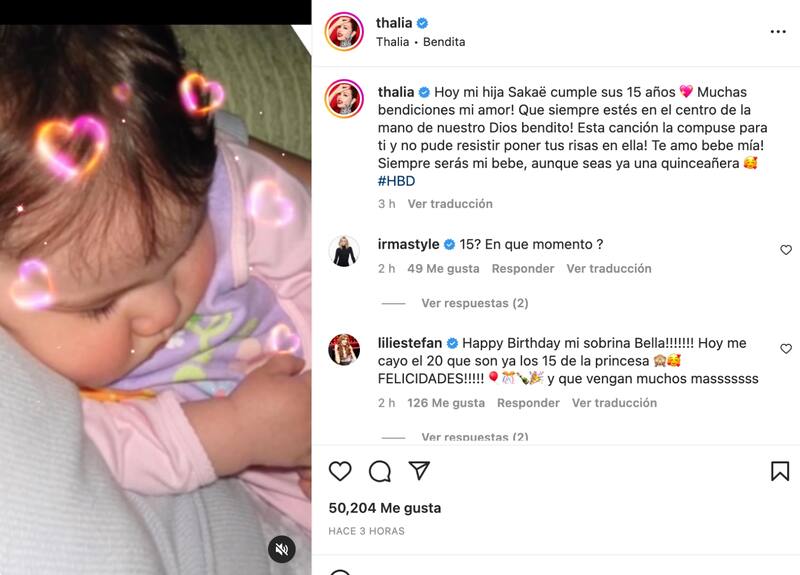
Task: Save the post with the bookmark icon
Action: tap(780, 471)
